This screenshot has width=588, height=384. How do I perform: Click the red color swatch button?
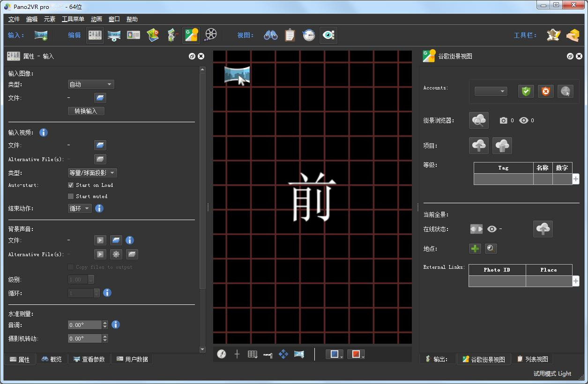tap(356, 354)
